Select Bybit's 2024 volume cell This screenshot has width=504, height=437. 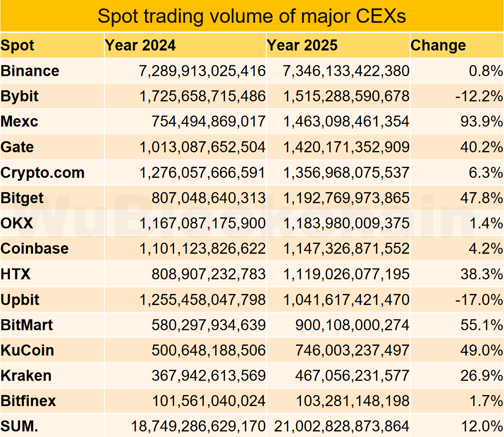(202, 96)
